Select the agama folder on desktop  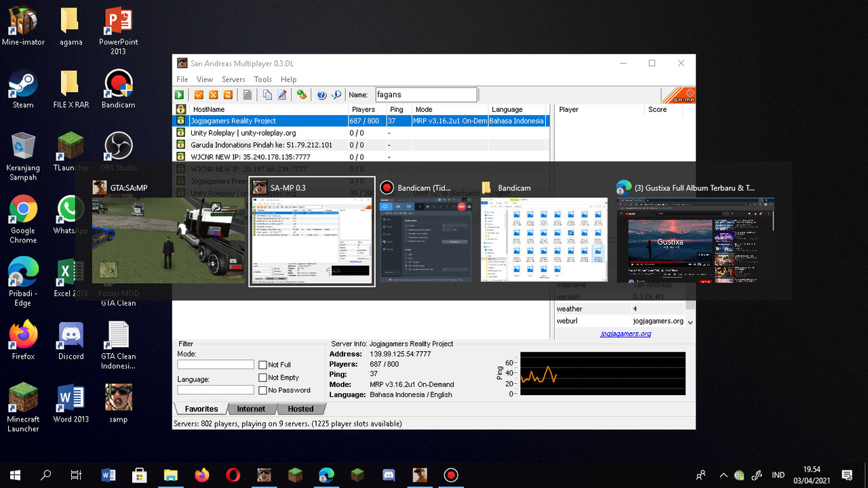pos(71,26)
